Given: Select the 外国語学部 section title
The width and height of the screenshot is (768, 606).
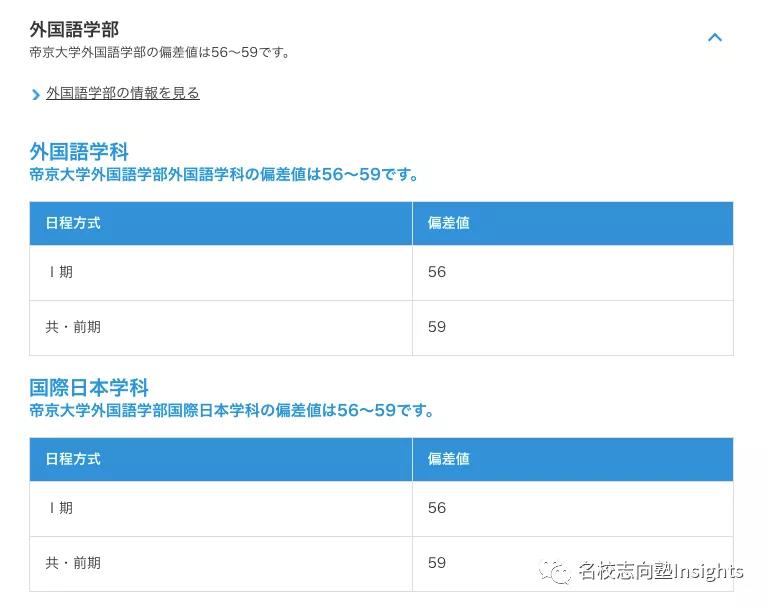Looking at the screenshot, I should pos(74,29).
